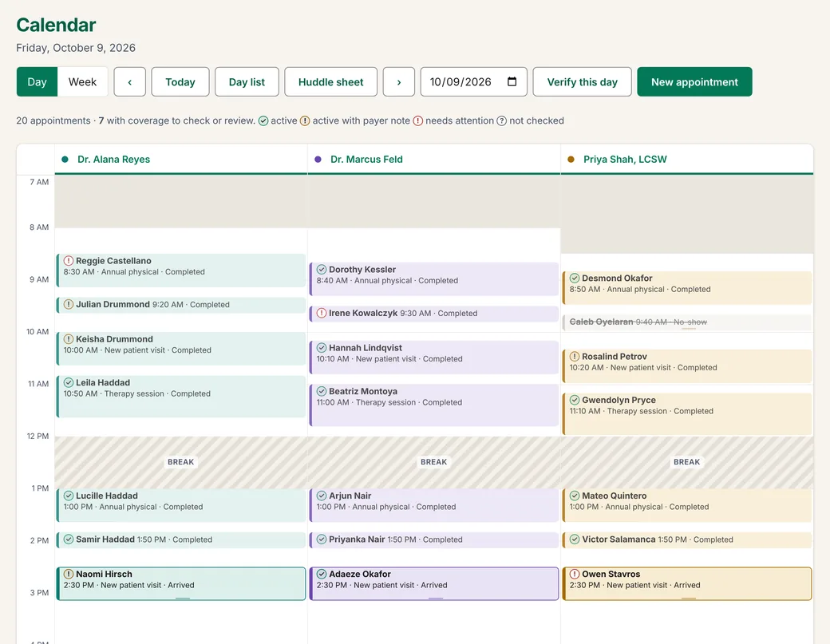
Task: Open Mateo Quintero 1:00 PM annual physical
Action: (686, 505)
